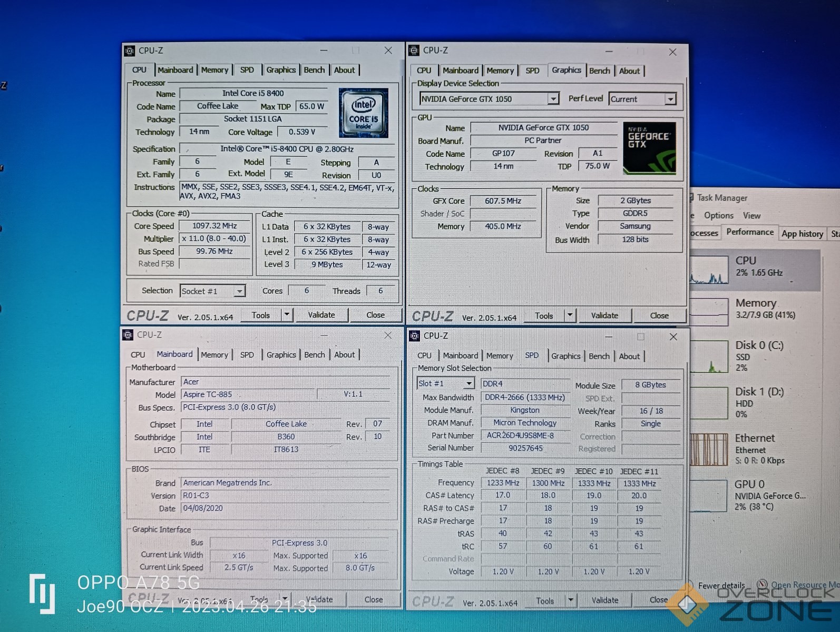The height and width of the screenshot is (632, 840).
Task: Click the Intel Core i5 logo badge
Action: pyautogui.click(x=363, y=113)
